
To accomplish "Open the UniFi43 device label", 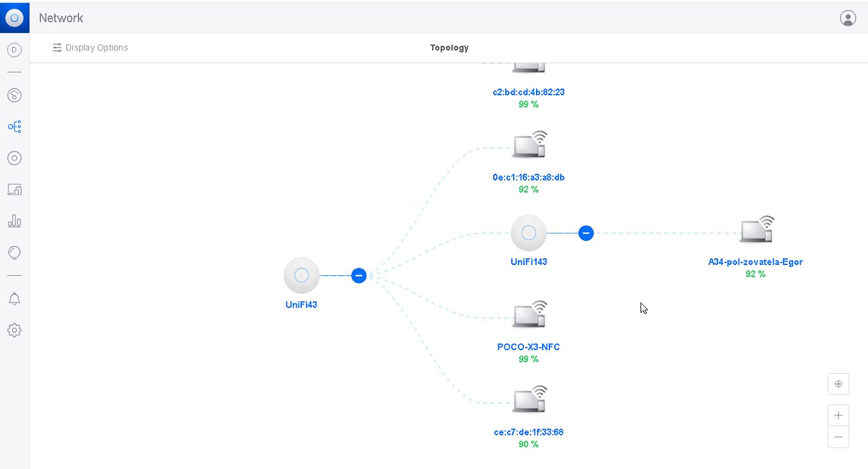I will click(x=301, y=305).
